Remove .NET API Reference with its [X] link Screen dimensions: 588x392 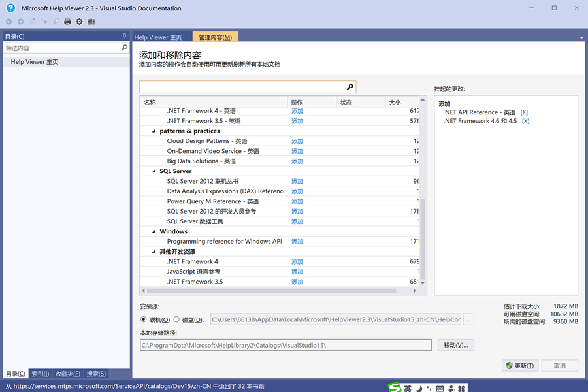click(x=524, y=112)
